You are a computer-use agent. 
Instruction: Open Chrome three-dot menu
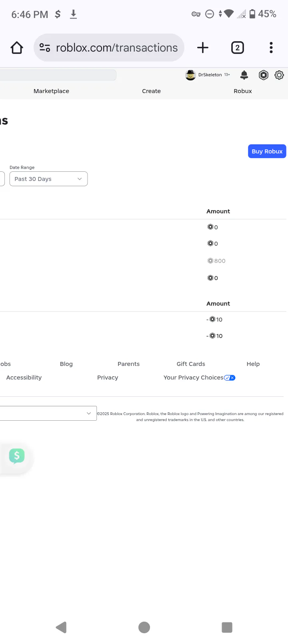(x=271, y=48)
